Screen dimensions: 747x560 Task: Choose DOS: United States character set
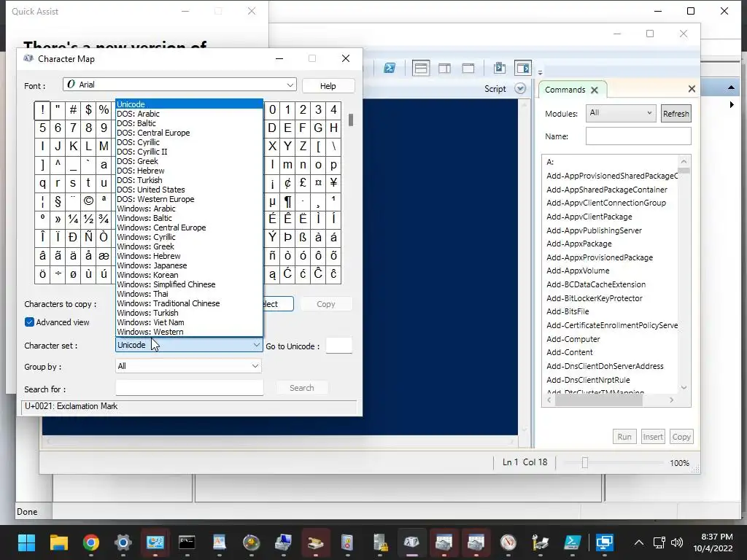(x=190, y=190)
